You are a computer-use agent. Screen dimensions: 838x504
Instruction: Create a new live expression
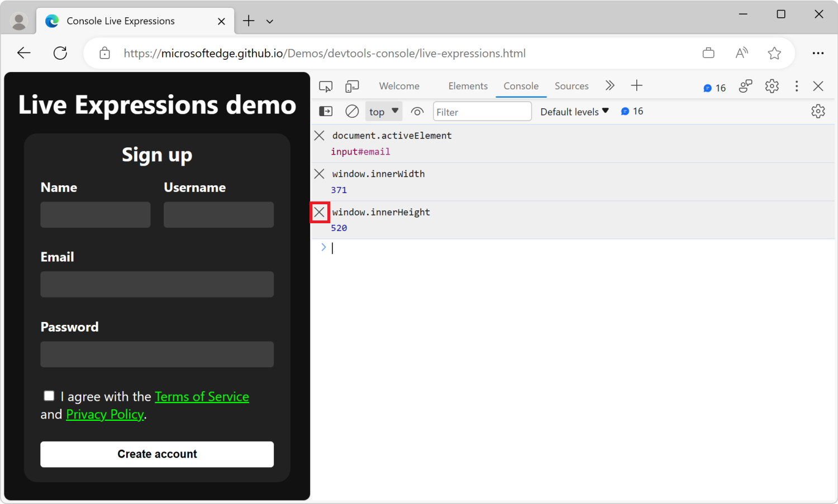click(417, 111)
